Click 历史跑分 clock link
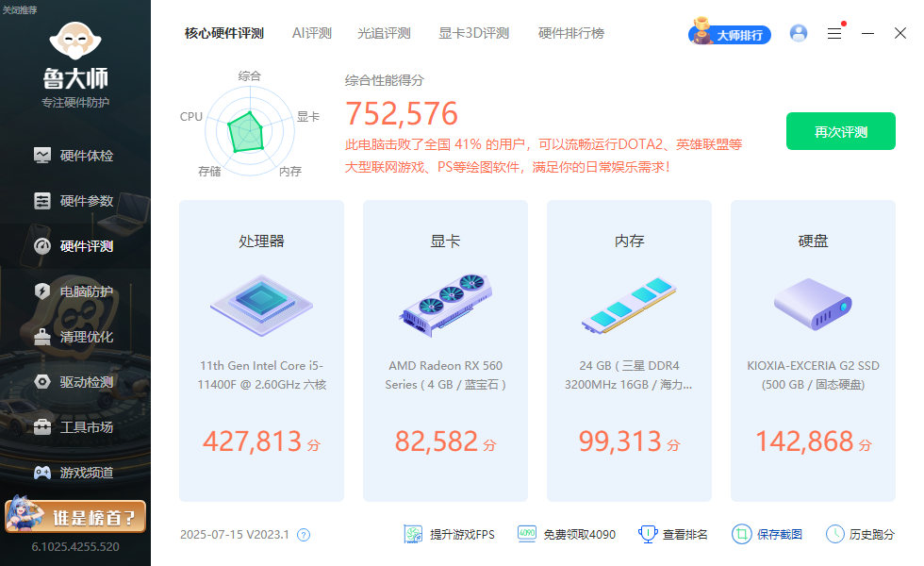Viewport: 924px width, 566px height. tap(860, 534)
